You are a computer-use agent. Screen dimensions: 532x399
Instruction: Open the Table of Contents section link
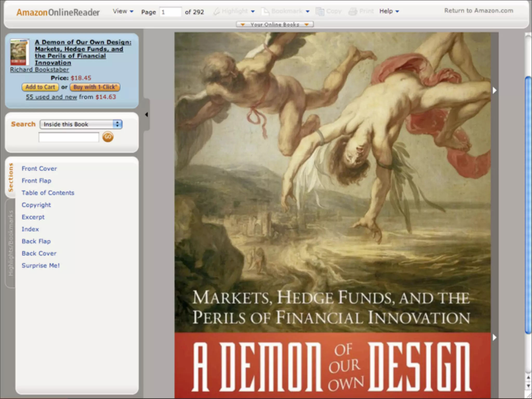click(48, 193)
